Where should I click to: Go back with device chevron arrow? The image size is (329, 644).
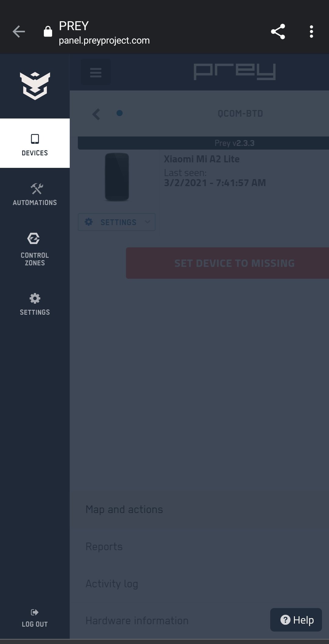click(x=96, y=114)
